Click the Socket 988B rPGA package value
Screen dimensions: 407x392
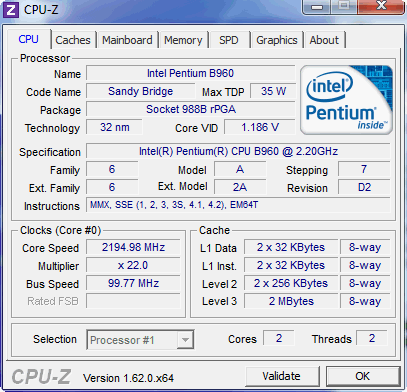pos(191,109)
